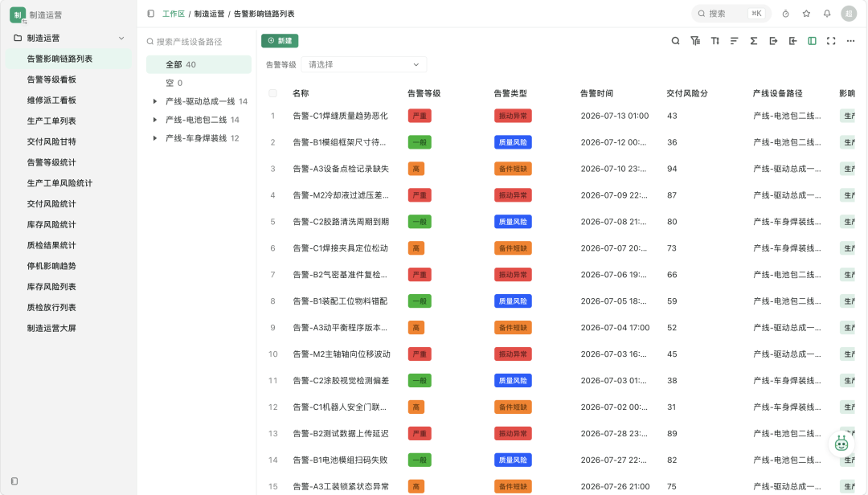Open record 告警-C2胶路清洗周期到期
Viewport: 868px width, 495px height.
click(x=341, y=222)
